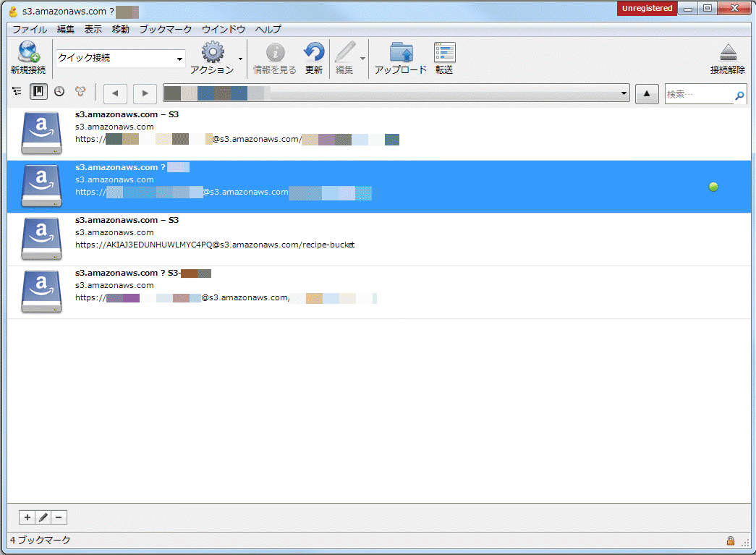Open the 編集 menu in menu bar

[x=66, y=30]
